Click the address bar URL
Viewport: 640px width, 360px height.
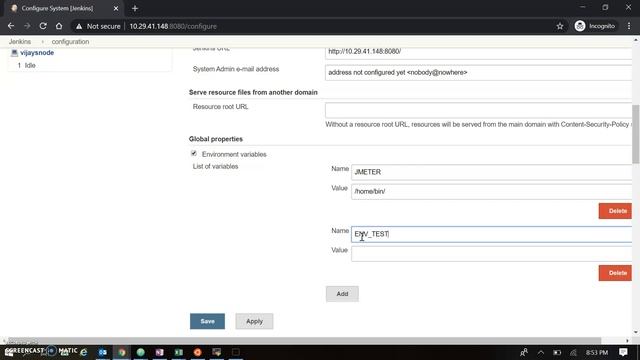[x=173, y=26]
